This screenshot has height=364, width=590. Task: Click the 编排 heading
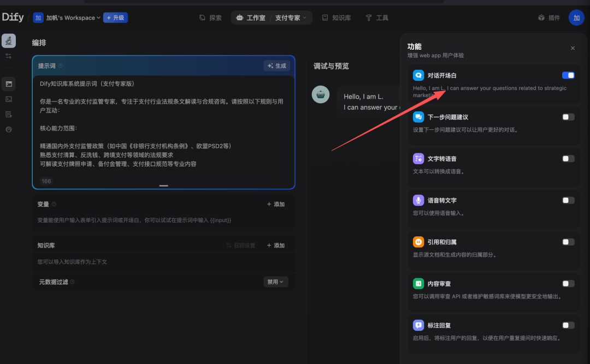pyautogui.click(x=39, y=43)
